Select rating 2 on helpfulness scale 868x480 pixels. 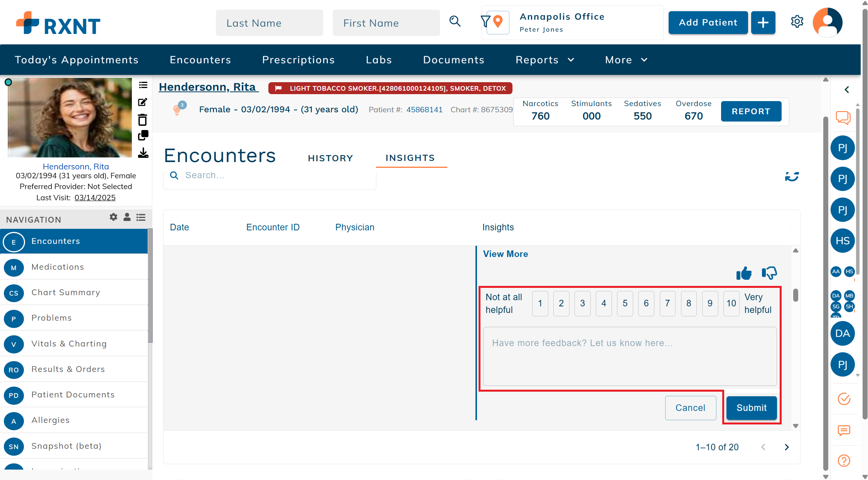561,303
